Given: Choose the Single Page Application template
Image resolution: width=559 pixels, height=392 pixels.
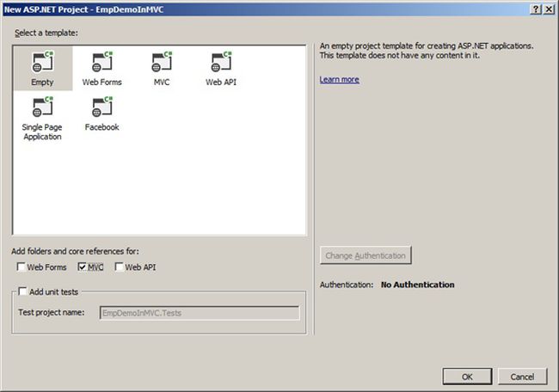Looking at the screenshot, I should tap(42, 119).
